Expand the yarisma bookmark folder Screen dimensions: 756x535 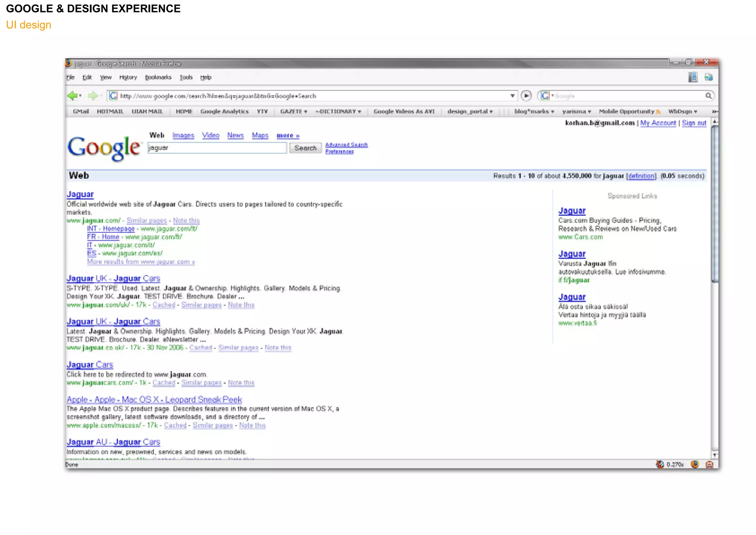[x=577, y=111]
